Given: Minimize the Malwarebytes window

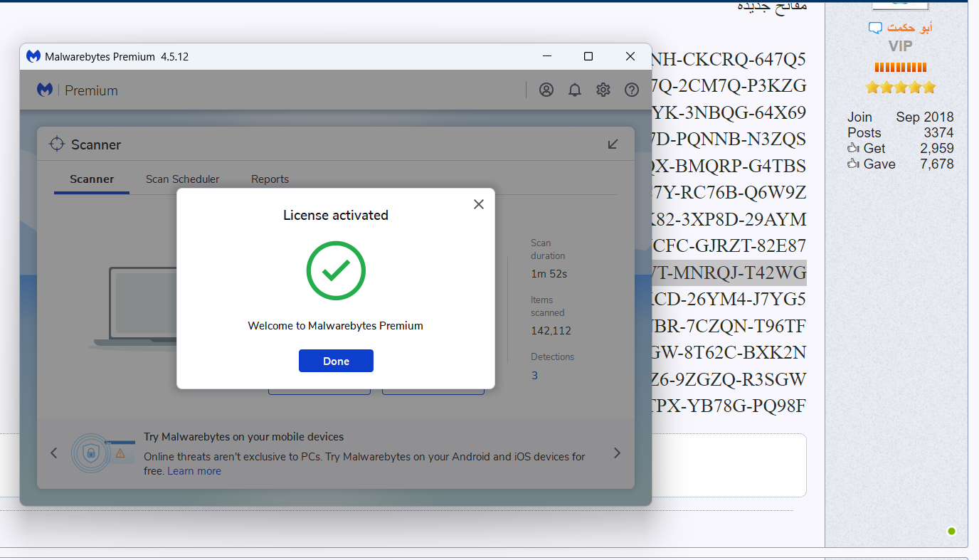Looking at the screenshot, I should coord(546,56).
